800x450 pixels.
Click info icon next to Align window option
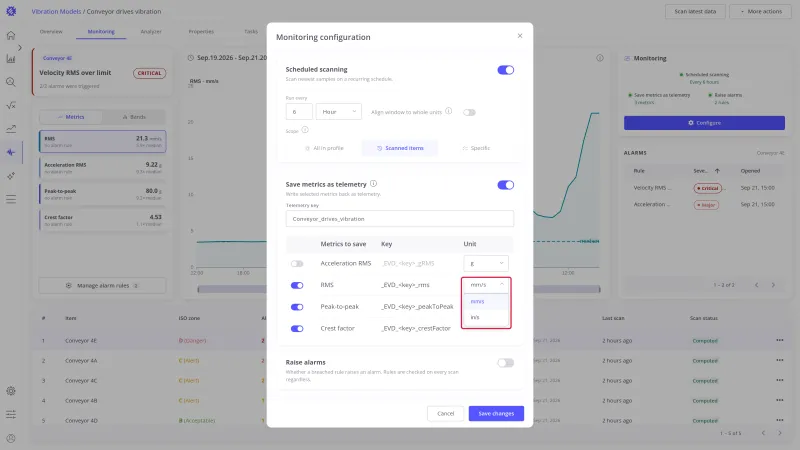point(448,111)
